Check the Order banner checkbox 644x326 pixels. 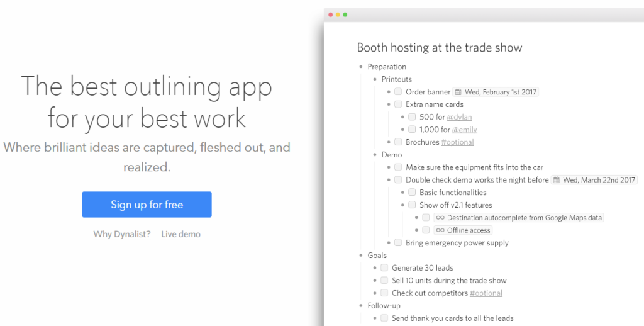click(398, 92)
